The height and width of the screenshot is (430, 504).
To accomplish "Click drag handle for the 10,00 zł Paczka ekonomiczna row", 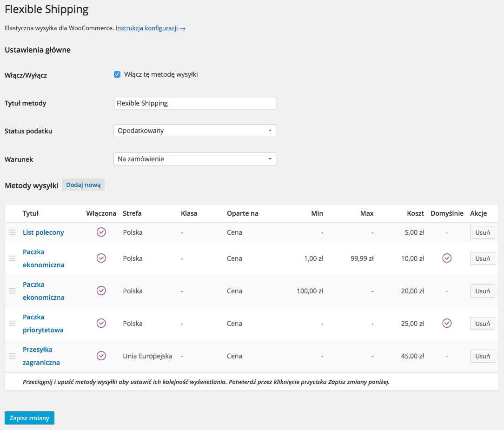I will [x=12, y=258].
